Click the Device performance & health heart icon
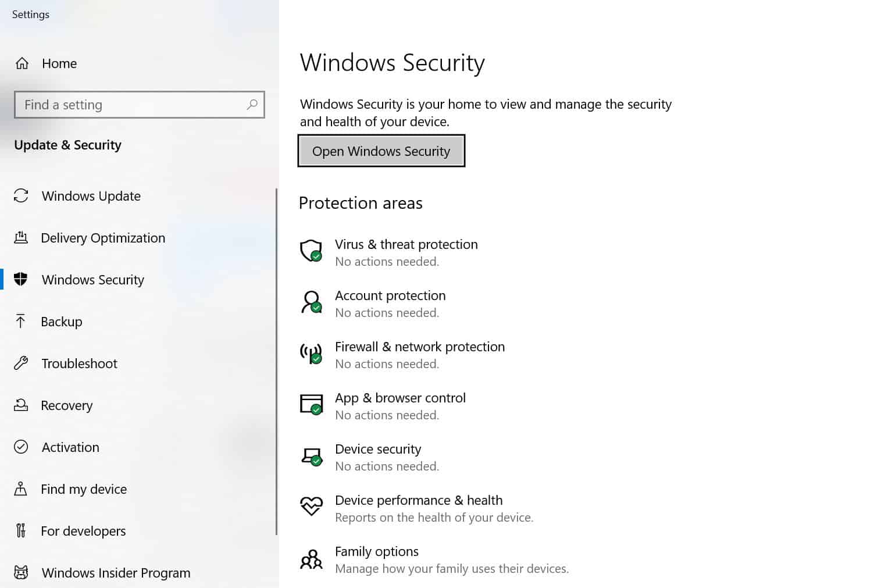The height and width of the screenshot is (588, 874). (311, 506)
